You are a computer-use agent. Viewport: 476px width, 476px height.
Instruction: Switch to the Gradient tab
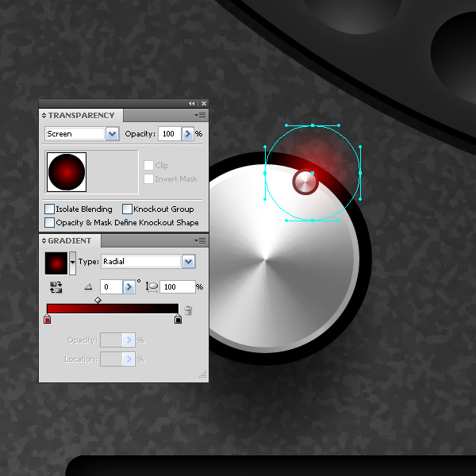tap(70, 240)
